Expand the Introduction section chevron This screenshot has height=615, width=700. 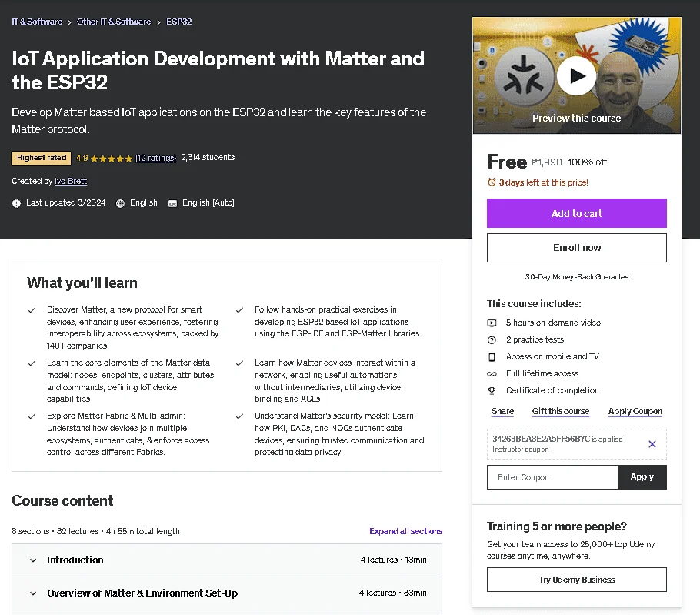click(33, 560)
